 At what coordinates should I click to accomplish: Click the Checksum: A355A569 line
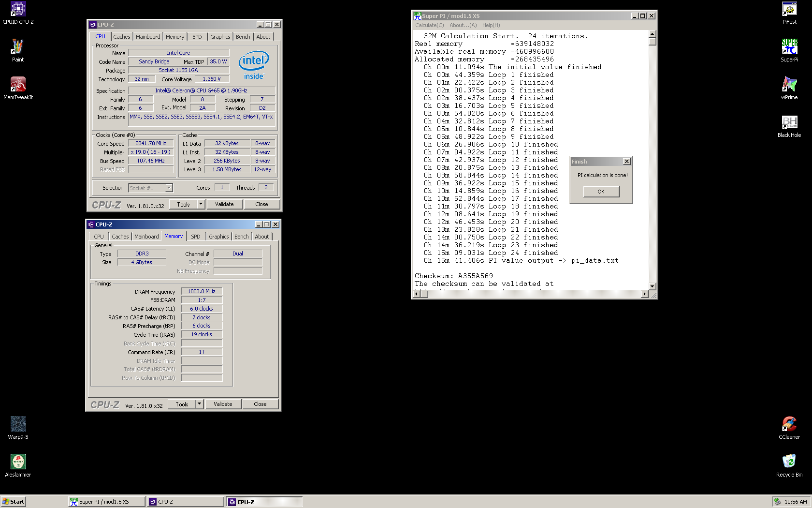(454, 276)
